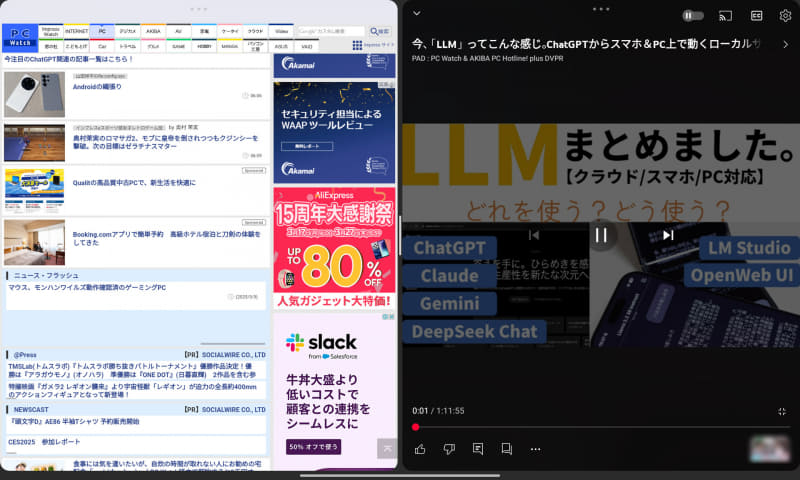Screen dimensions: 800x480
Task: Open the Impress サイト link text
Action: (379, 45)
